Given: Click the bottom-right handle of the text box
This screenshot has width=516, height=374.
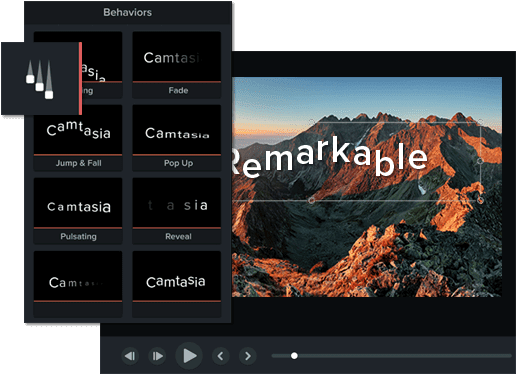Looking at the screenshot, I should click(x=480, y=200).
